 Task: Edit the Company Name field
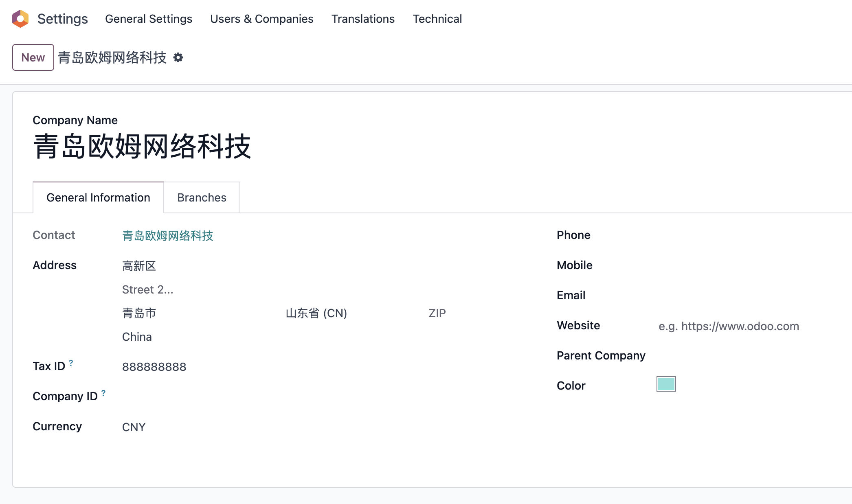pos(142,147)
